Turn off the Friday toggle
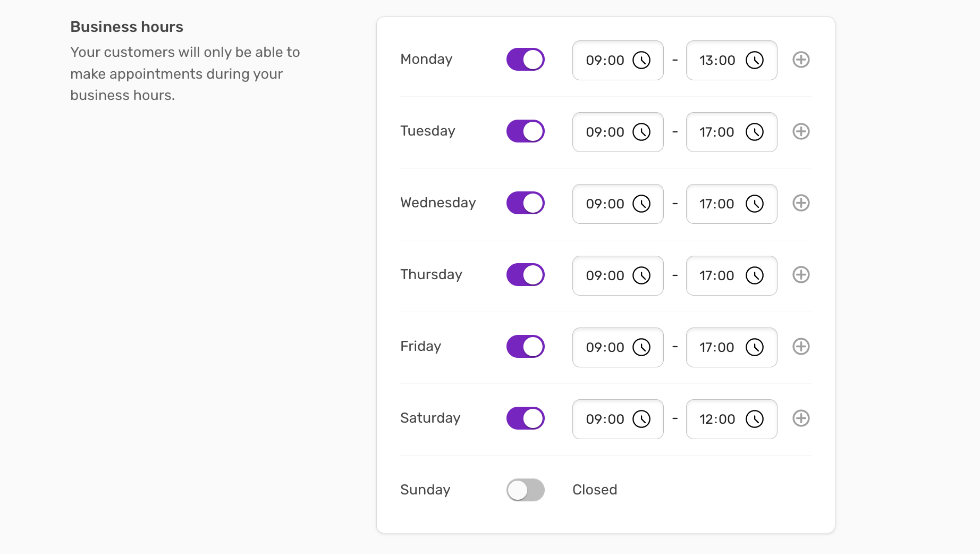The image size is (980, 554). point(526,347)
